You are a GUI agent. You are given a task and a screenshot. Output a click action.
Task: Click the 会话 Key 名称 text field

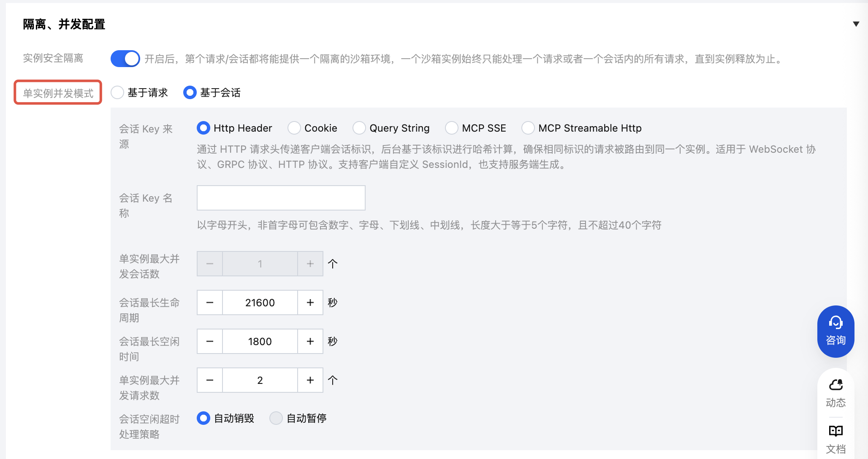(x=281, y=198)
